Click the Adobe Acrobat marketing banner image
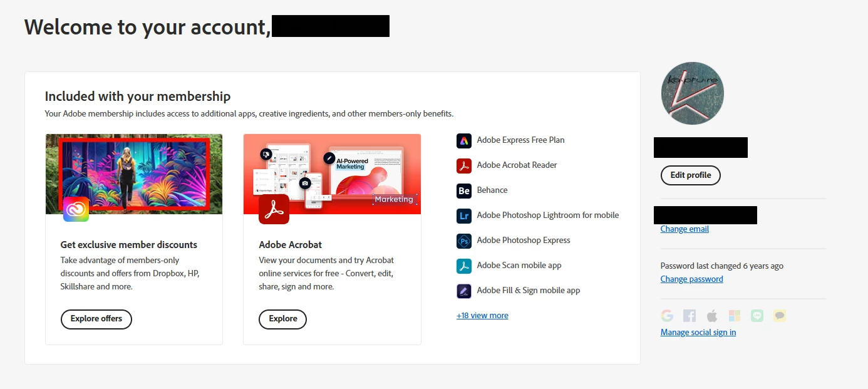This screenshot has height=389, width=868. [x=332, y=174]
